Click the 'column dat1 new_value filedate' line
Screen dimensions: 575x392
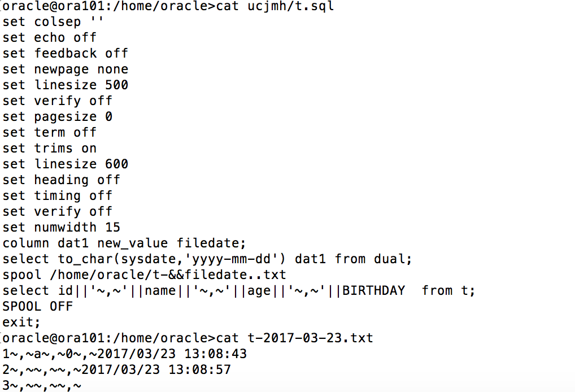[124, 243]
